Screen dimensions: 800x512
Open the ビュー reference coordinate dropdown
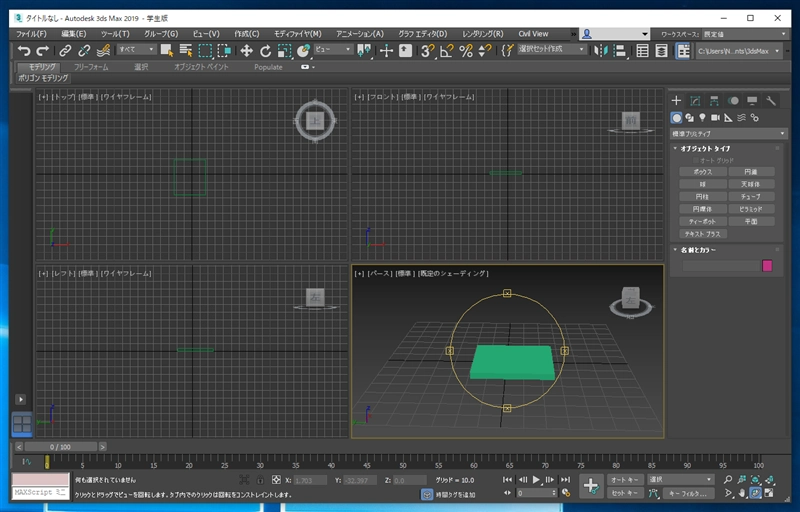333,49
